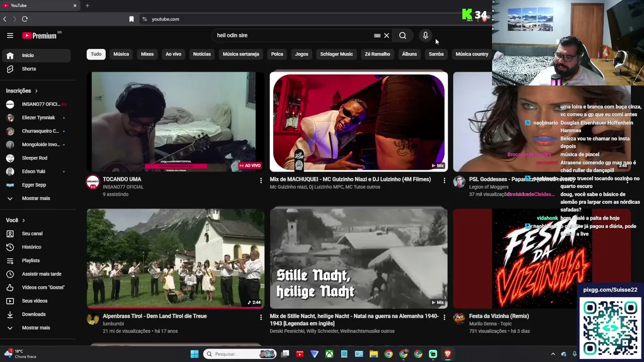Screen dimensions: 644x362
Task: Filter by Ao vivo chip
Action: (174, 54)
